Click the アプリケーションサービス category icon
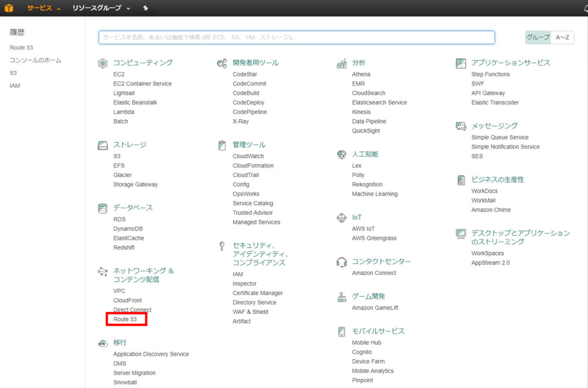The height and width of the screenshot is (388, 588). pos(461,63)
